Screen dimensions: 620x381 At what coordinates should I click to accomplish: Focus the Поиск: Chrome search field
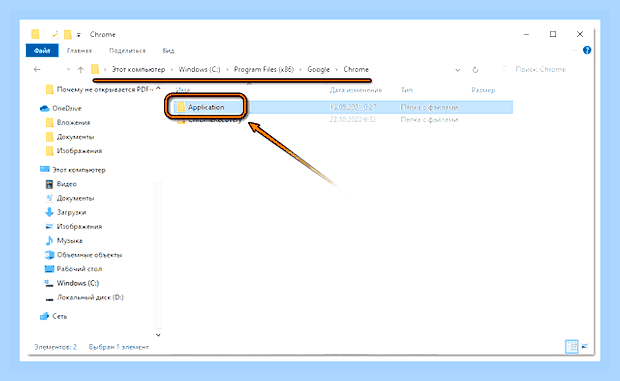[540, 69]
